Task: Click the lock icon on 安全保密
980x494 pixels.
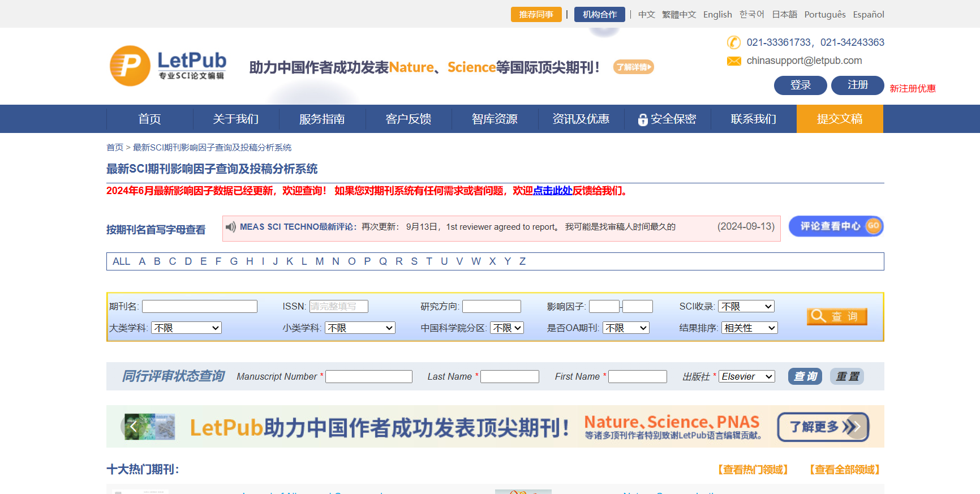Action: (x=643, y=119)
